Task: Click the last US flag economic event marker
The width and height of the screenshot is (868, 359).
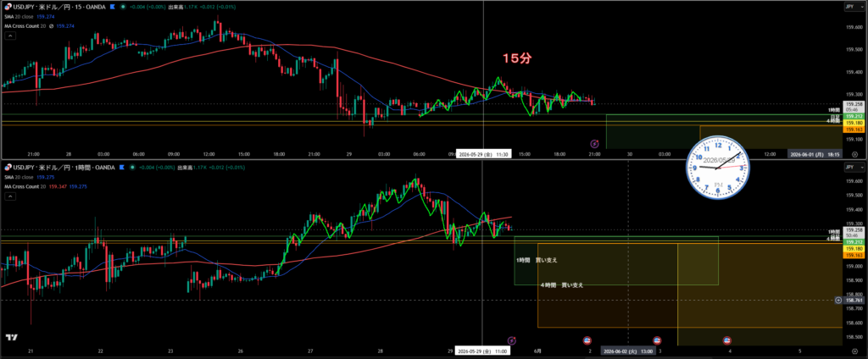Action: [726, 340]
